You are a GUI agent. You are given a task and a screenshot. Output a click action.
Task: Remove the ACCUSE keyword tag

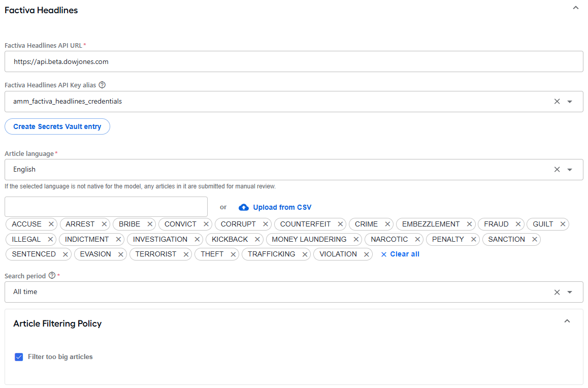(51, 224)
